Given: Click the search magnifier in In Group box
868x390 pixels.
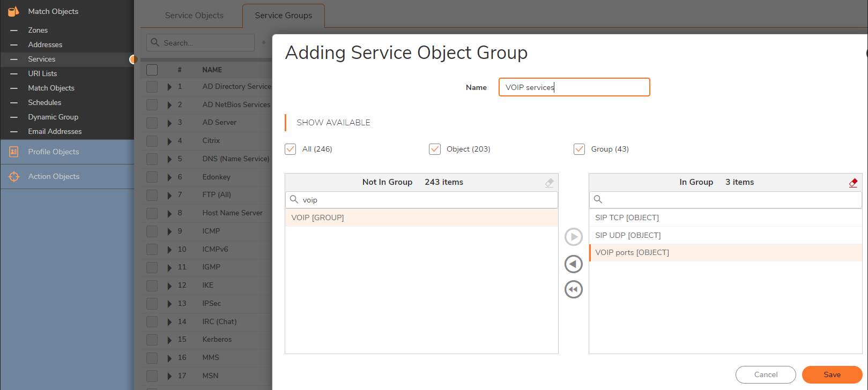Looking at the screenshot, I should pos(598,199).
